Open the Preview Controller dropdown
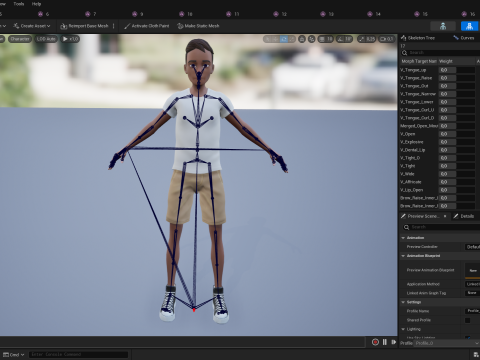480x360 pixels. (473, 247)
